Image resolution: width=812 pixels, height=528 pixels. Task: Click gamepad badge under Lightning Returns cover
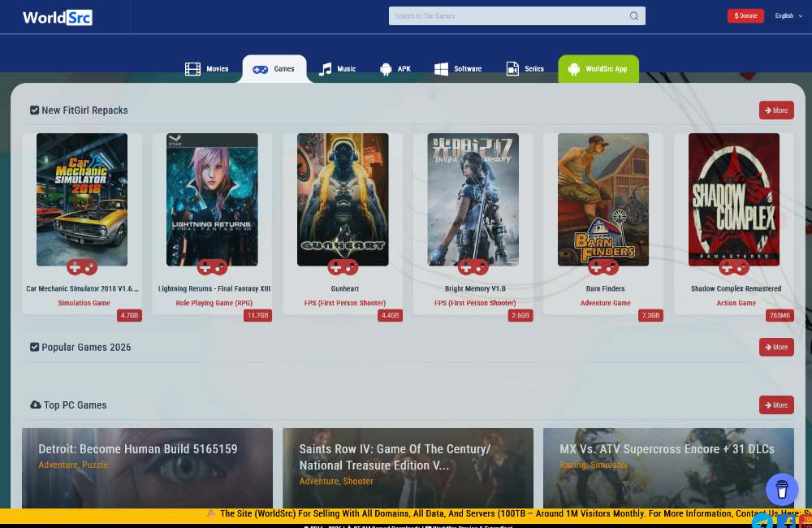pyautogui.click(x=212, y=267)
